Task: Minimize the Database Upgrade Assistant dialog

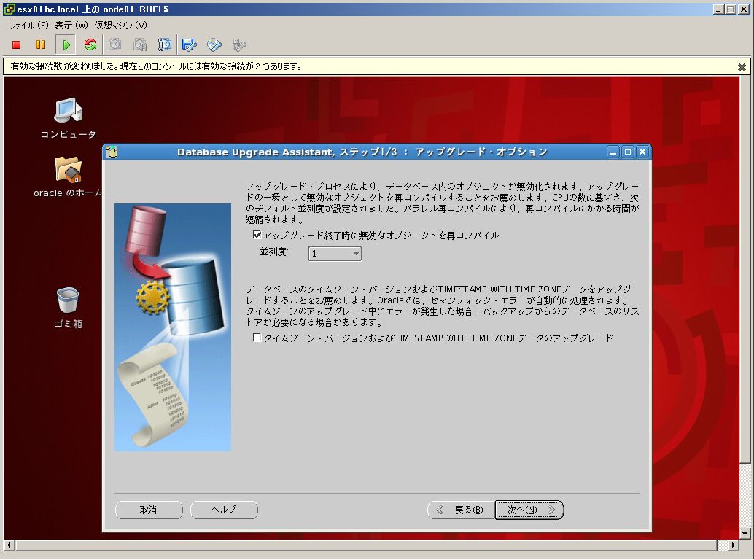Action: tap(613, 152)
